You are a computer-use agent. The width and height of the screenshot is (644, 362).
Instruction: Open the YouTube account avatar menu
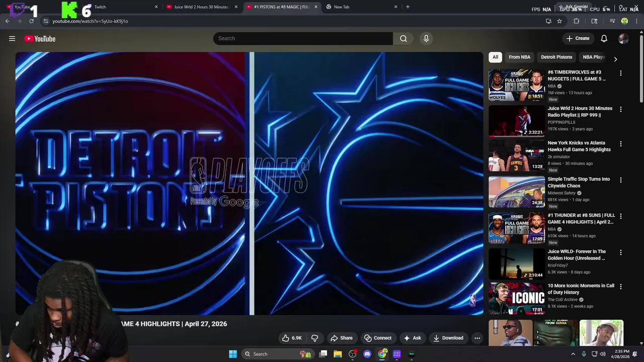click(623, 39)
